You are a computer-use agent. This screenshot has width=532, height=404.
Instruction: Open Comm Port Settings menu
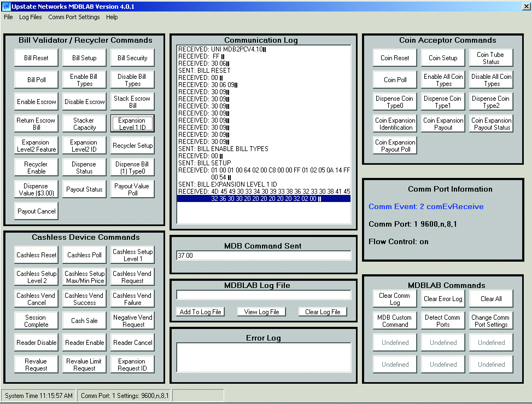(x=74, y=17)
